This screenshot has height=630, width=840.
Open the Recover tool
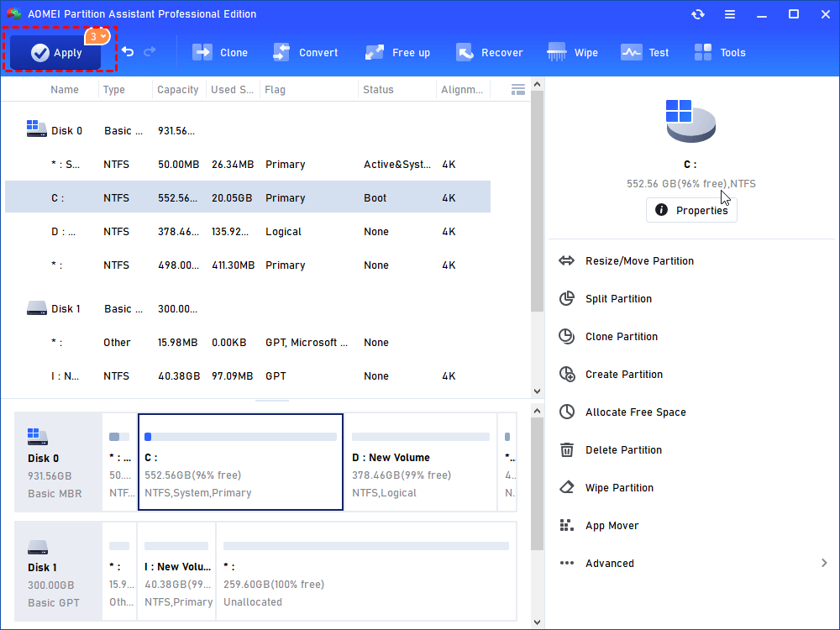coord(490,52)
